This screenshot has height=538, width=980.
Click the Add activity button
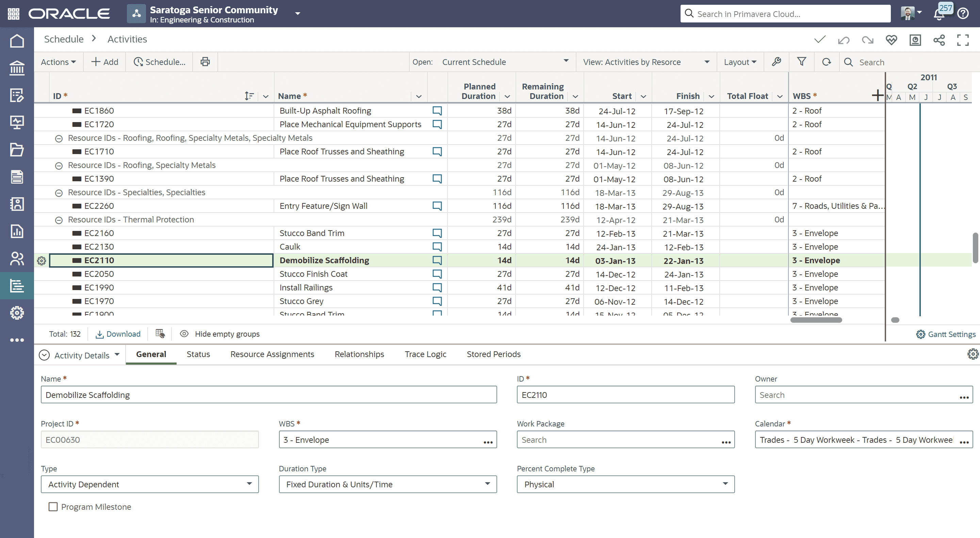tap(104, 62)
